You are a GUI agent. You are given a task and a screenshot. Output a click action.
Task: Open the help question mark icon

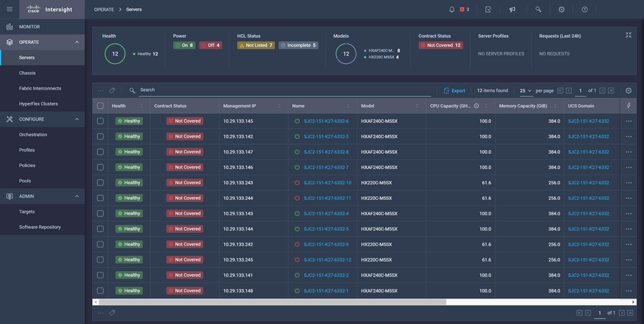pos(585,9)
